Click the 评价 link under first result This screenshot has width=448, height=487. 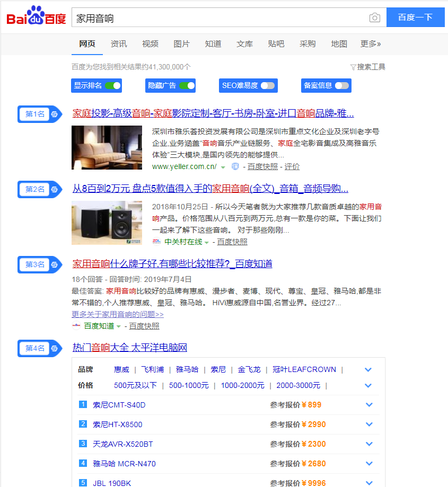pyautogui.click(x=292, y=167)
